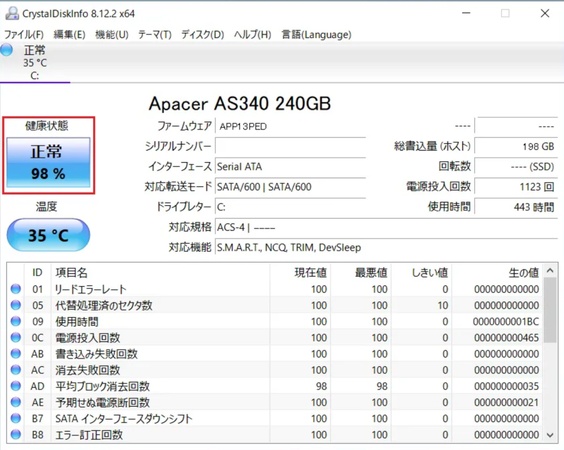
Task: Click status icon for AD 平均ブロック消去回数
Action: click(x=15, y=386)
